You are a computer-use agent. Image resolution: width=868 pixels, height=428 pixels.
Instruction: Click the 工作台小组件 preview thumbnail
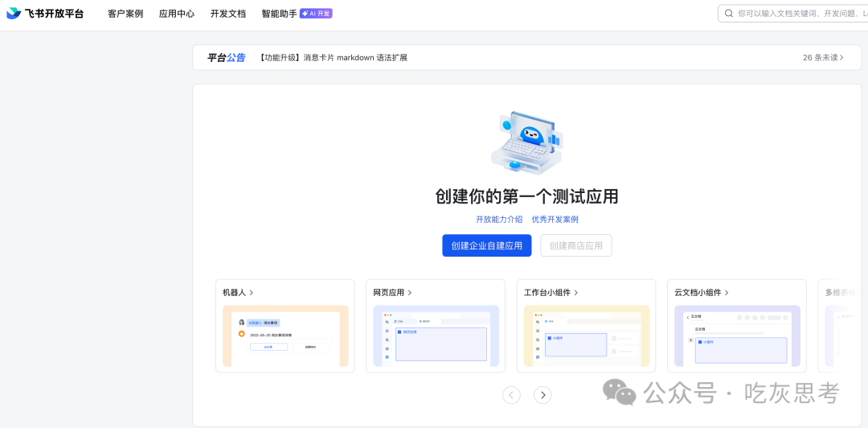click(x=587, y=336)
